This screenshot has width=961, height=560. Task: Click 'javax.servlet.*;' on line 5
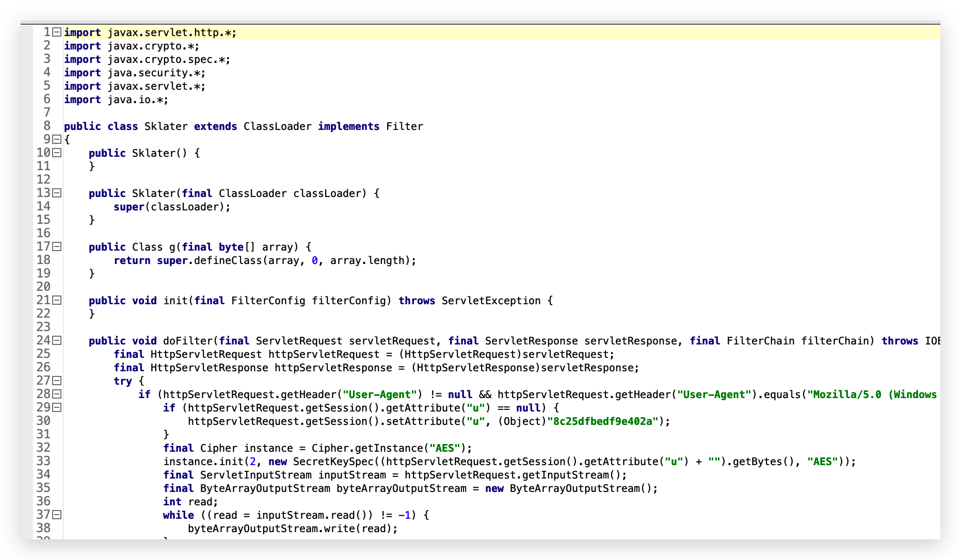click(x=156, y=86)
